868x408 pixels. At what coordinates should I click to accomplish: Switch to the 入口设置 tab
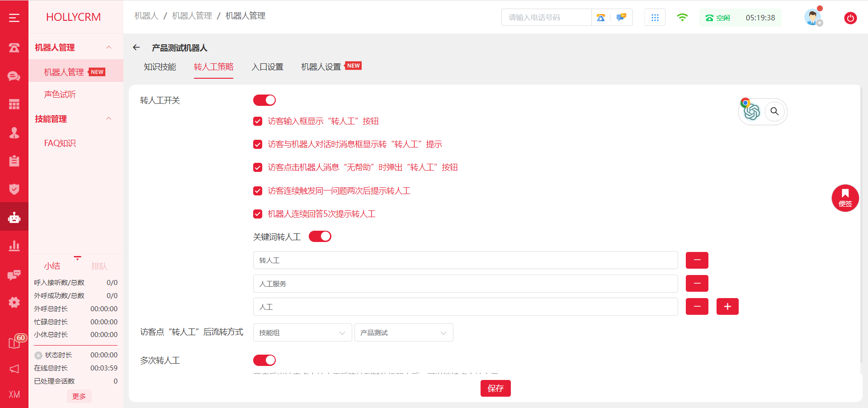pyautogui.click(x=267, y=67)
